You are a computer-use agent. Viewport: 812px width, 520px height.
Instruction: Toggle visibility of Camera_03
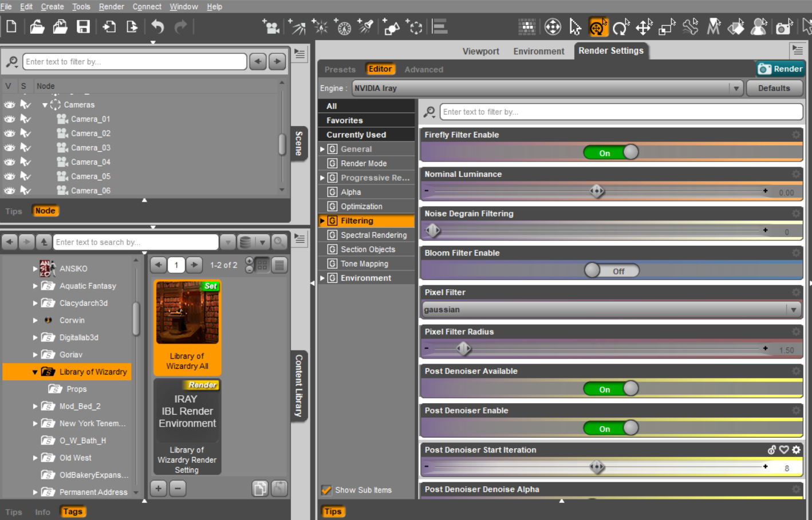[x=10, y=148]
